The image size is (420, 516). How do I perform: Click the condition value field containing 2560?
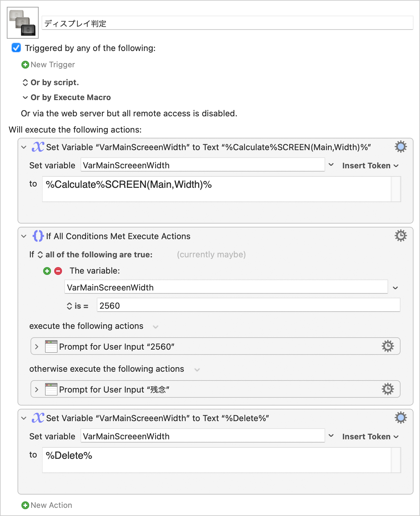248,305
